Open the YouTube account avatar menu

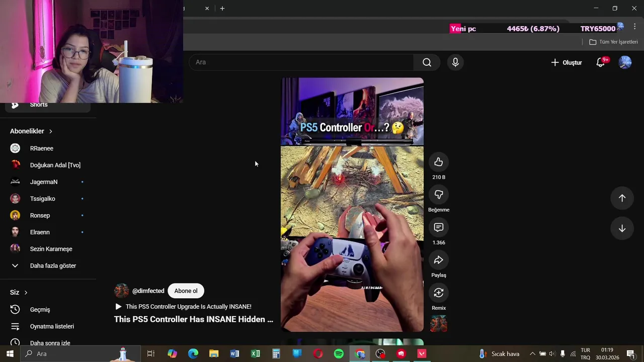tap(625, 62)
